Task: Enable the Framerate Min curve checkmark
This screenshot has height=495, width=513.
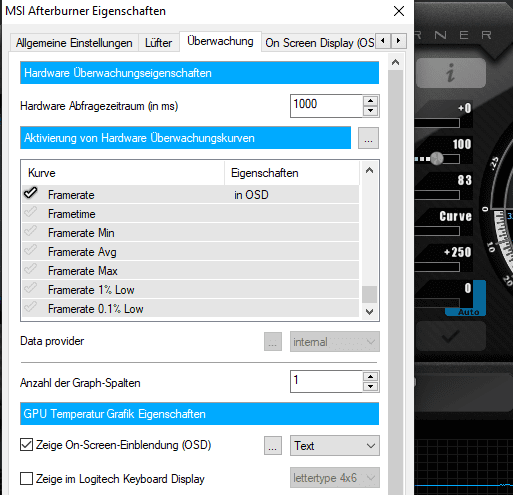Action: coord(30,231)
